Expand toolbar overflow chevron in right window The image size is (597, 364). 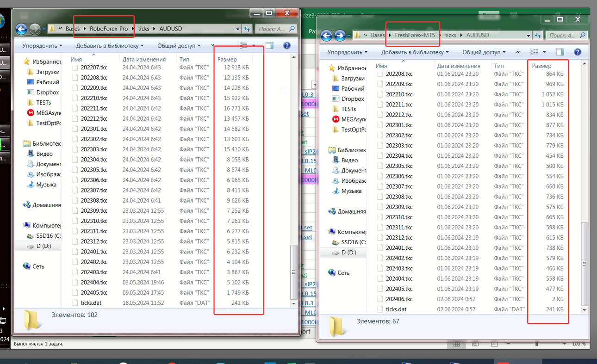point(518,52)
